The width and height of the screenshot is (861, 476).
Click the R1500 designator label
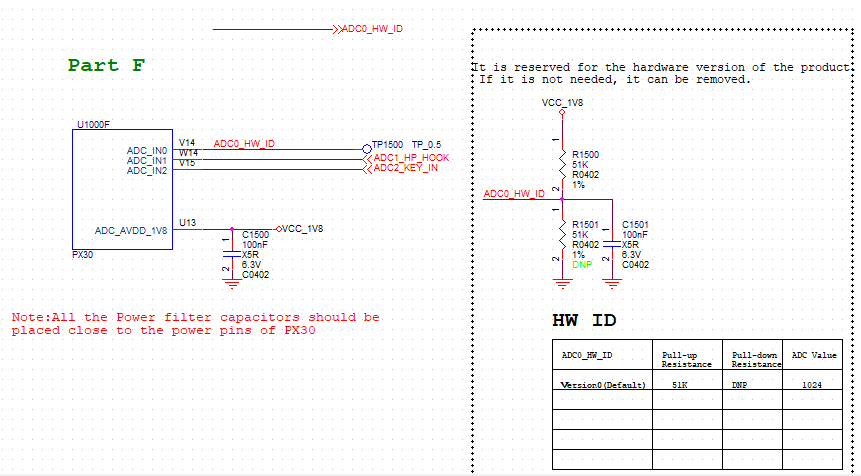coord(585,155)
